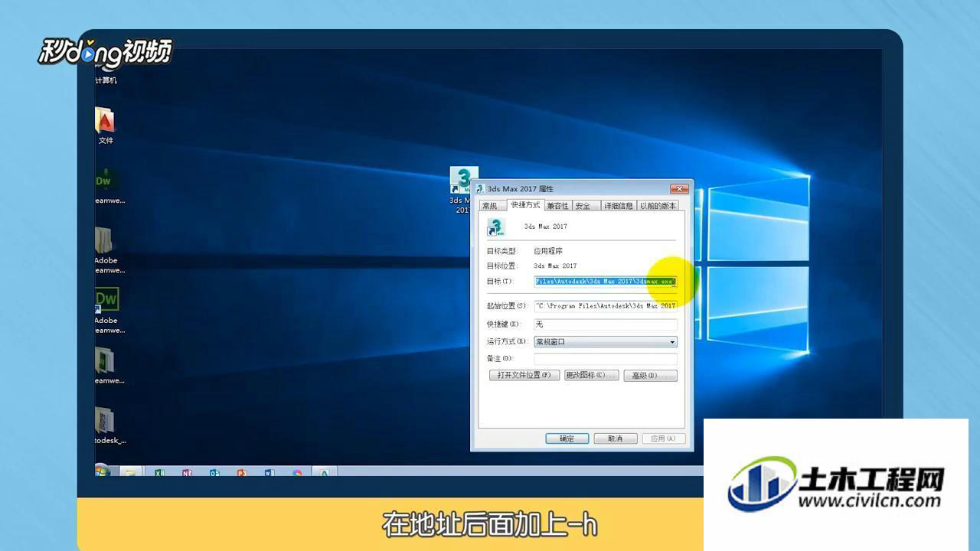Click the 备注(O) comment field

pyautogui.click(x=606, y=359)
